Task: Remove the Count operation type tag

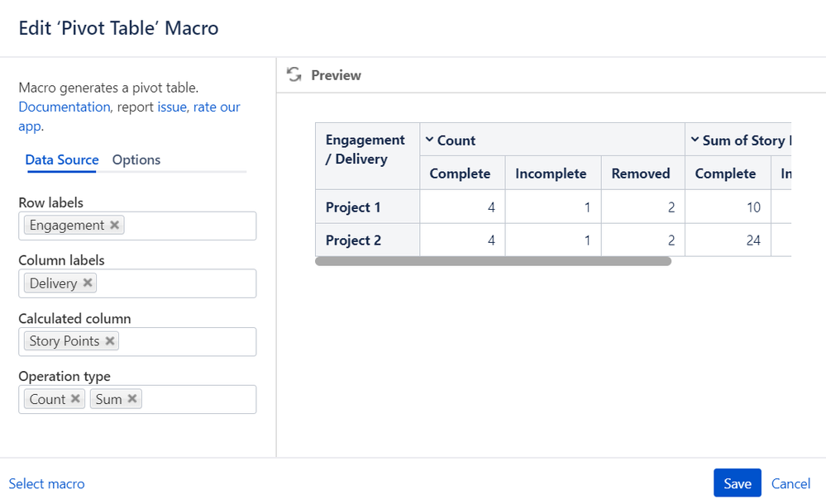Action: coord(75,399)
